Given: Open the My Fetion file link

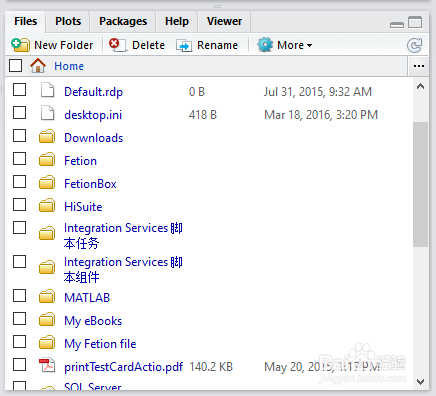Looking at the screenshot, I should 100,344.
